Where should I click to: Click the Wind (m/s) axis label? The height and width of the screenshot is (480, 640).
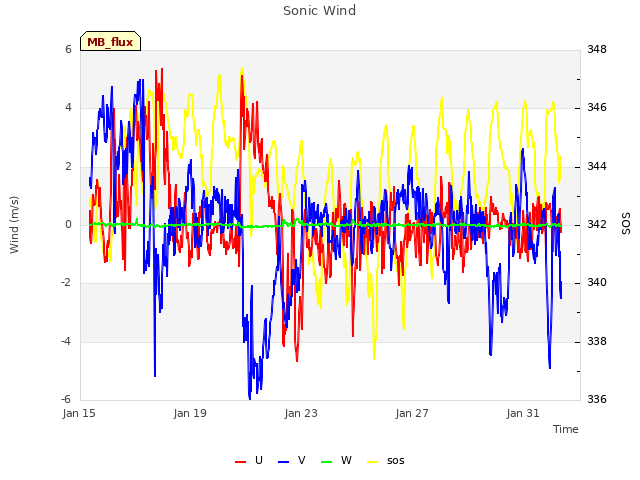point(14,225)
